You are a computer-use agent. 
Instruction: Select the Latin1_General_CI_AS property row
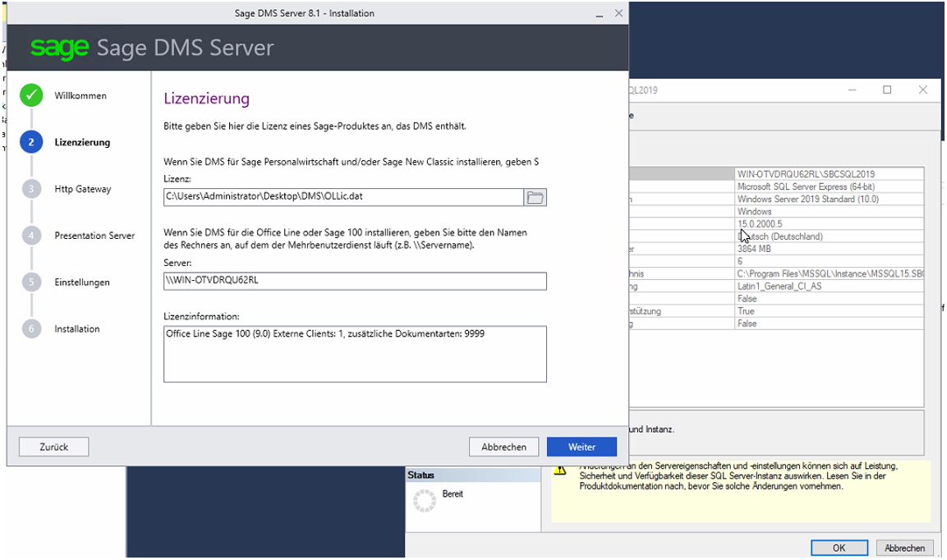(828, 287)
